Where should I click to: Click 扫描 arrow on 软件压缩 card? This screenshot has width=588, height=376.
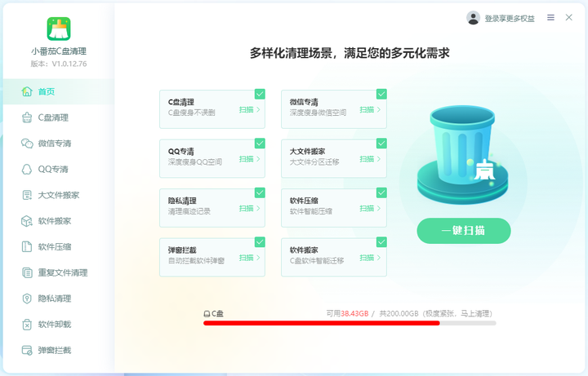tap(370, 209)
